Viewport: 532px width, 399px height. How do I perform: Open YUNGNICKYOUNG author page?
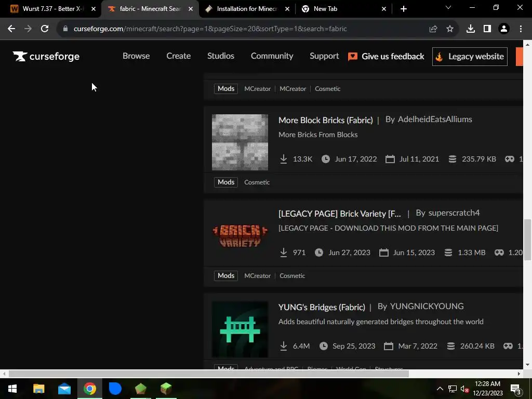(x=427, y=307)
